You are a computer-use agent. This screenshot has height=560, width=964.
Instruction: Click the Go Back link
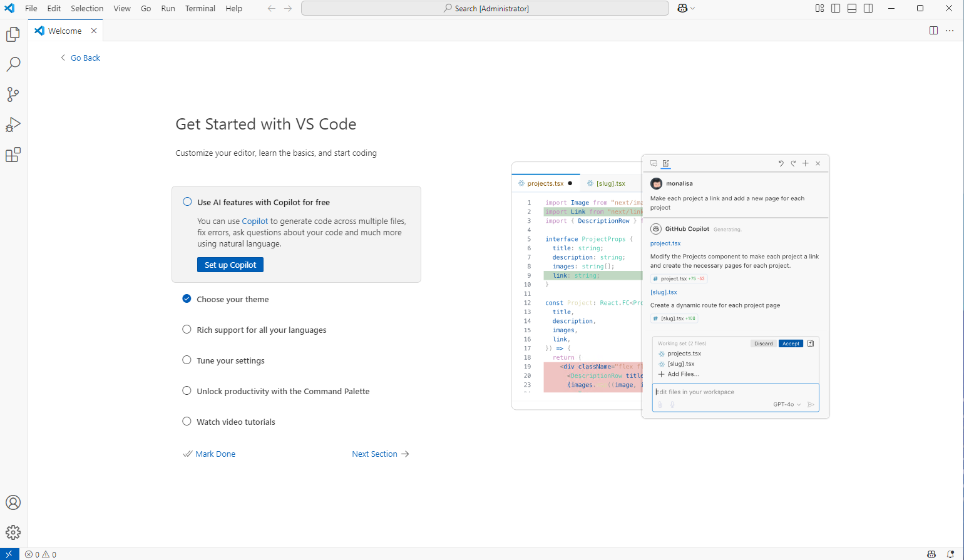(x=81, y=58)
